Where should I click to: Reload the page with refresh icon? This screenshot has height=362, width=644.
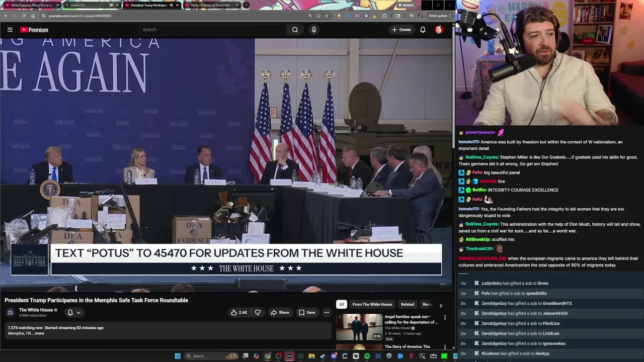[x=24, y=16]
